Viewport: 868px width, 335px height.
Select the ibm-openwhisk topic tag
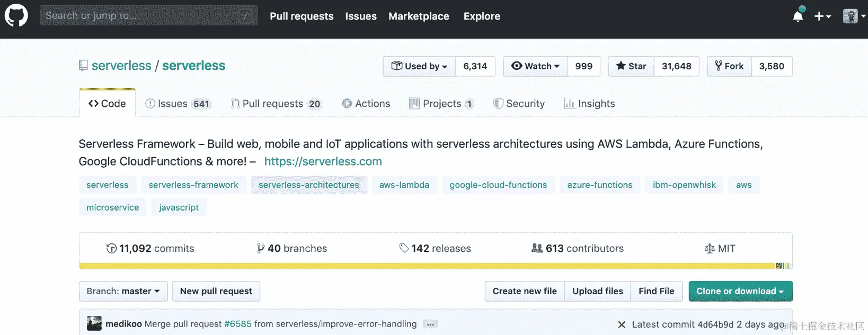pos(684,185)
